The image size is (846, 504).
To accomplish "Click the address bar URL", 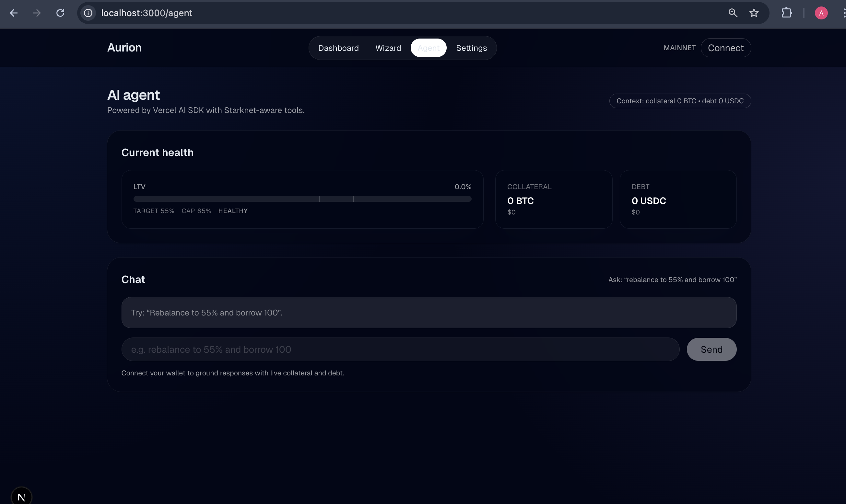I will [x=147, y=13].
